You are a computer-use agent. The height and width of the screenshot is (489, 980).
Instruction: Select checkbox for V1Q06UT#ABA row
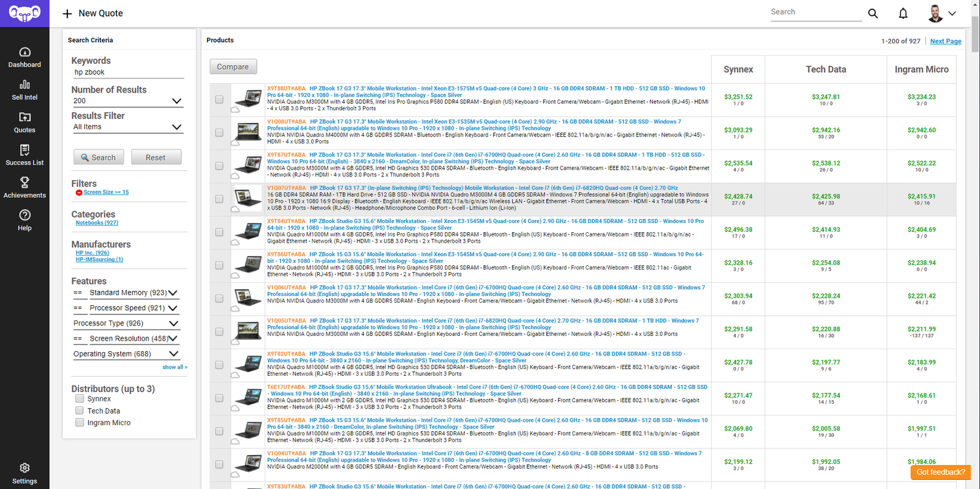tap(219, 298)
